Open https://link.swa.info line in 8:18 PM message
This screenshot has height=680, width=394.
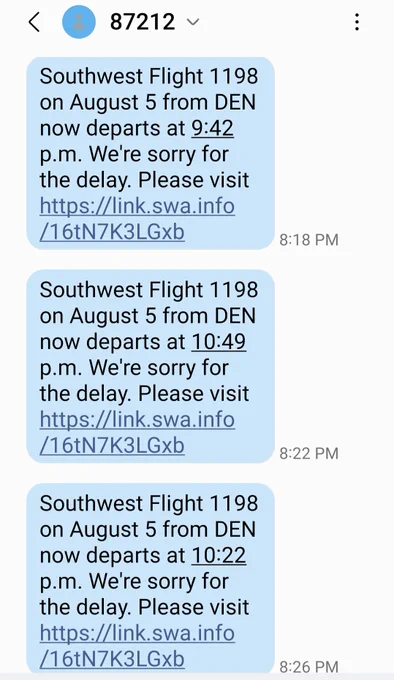(137, 206)
